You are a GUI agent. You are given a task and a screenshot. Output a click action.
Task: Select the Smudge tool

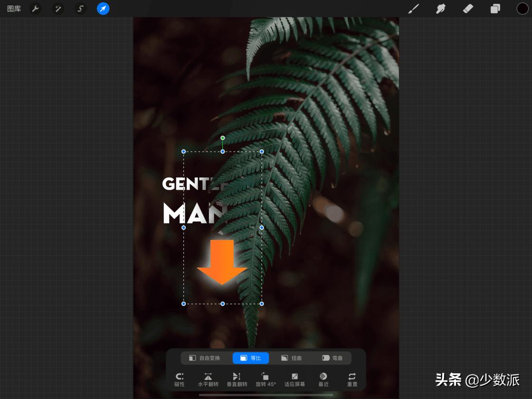tap(441, 9)
